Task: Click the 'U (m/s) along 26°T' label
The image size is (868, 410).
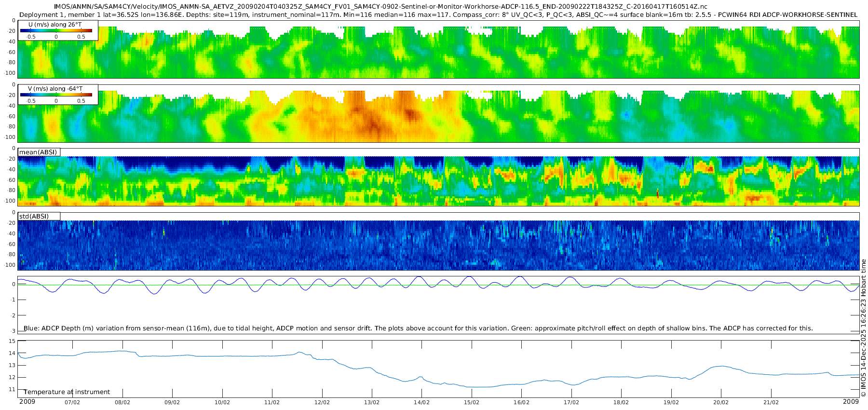Action: pyautogui.click(x=55, y=25)
